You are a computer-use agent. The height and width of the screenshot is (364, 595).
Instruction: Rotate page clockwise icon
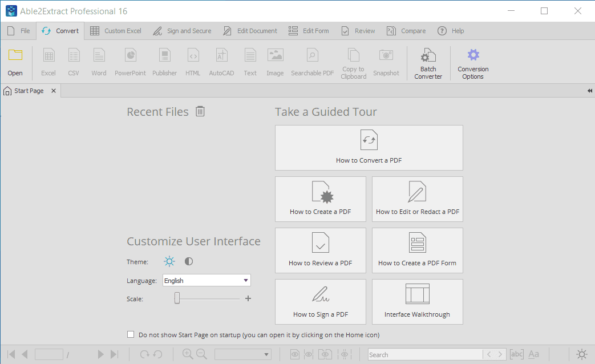[x=144, y=354]
